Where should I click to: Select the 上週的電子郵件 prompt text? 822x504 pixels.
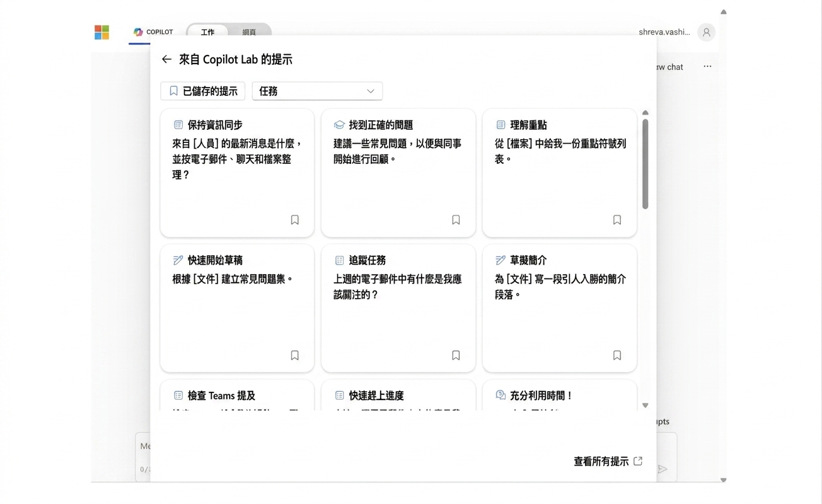398,287
